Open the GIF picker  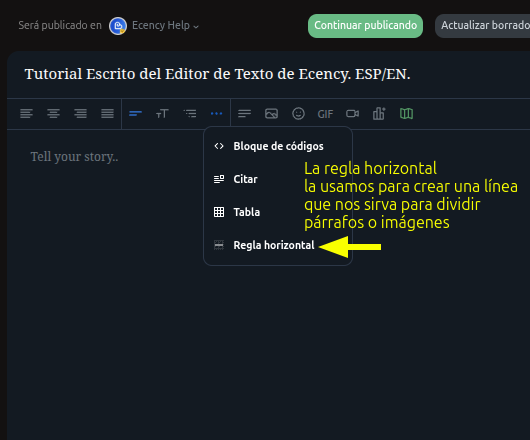325,114
